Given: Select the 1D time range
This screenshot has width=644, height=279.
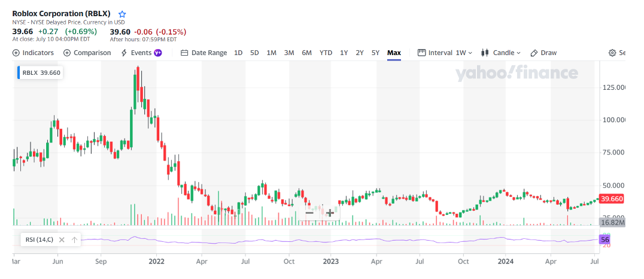Looking at the screenshot, I should 238,53.
